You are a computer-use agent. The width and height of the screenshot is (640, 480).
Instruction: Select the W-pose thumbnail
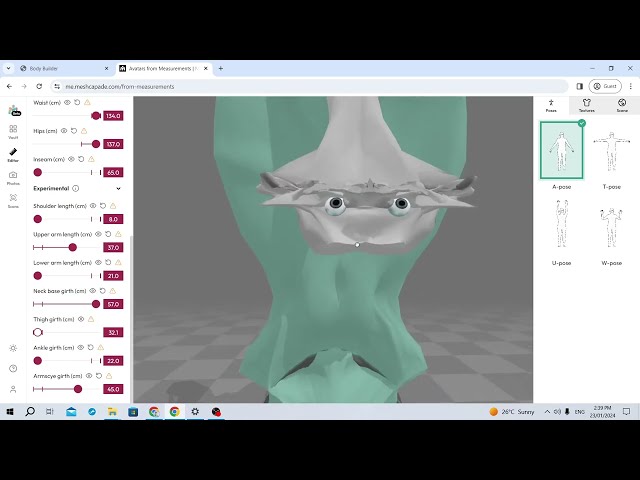point(611,227)
